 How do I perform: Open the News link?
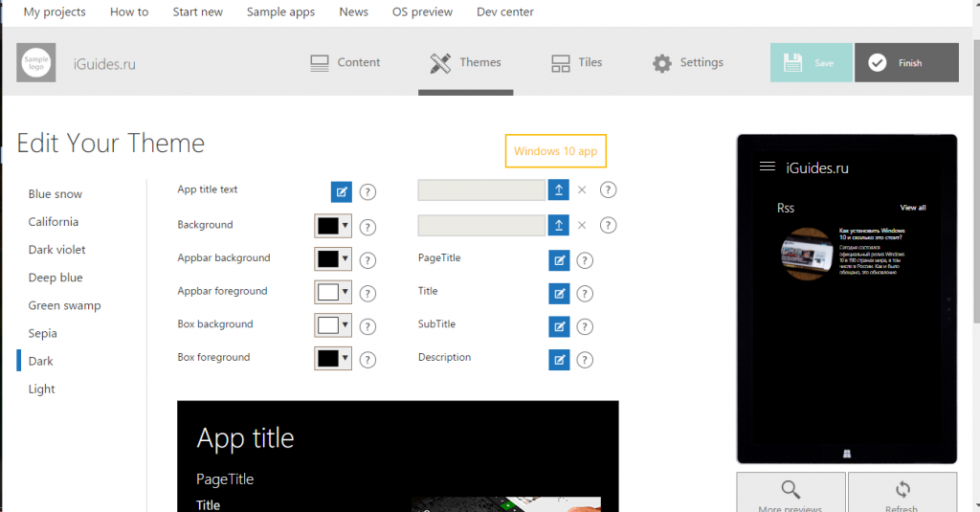[x=354, y=11]
